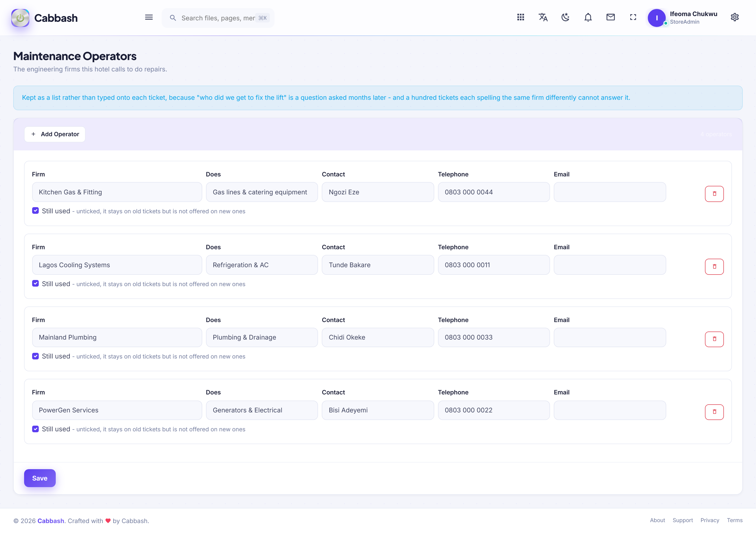Open the settings gear
Screen dimensions: 756x533
pyautogui.click(x=735, y=17)
